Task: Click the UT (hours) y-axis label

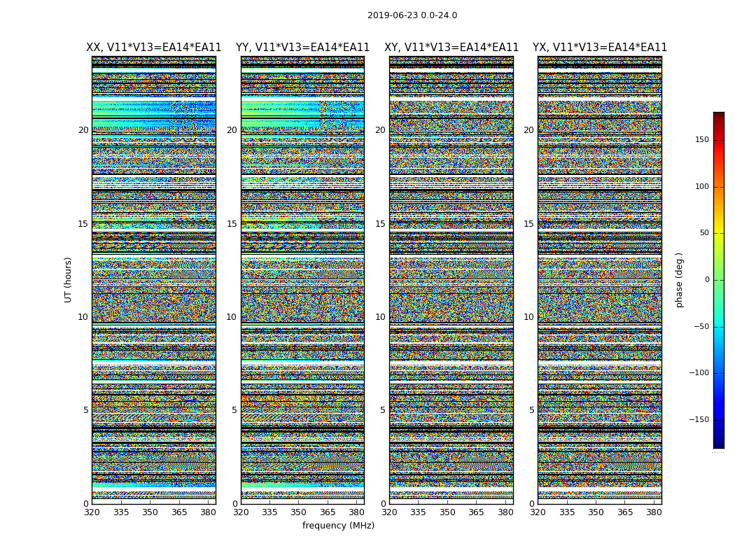Action: (x=68, y=279)
